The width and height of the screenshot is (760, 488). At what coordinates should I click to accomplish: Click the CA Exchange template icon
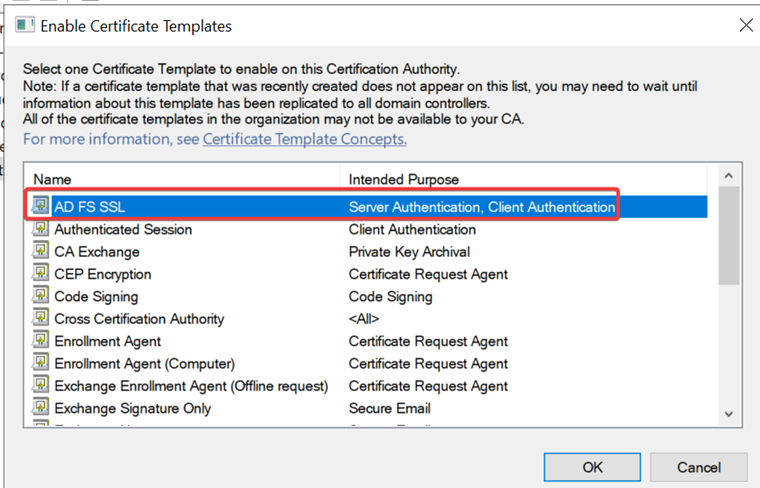[x=40, y=251]
